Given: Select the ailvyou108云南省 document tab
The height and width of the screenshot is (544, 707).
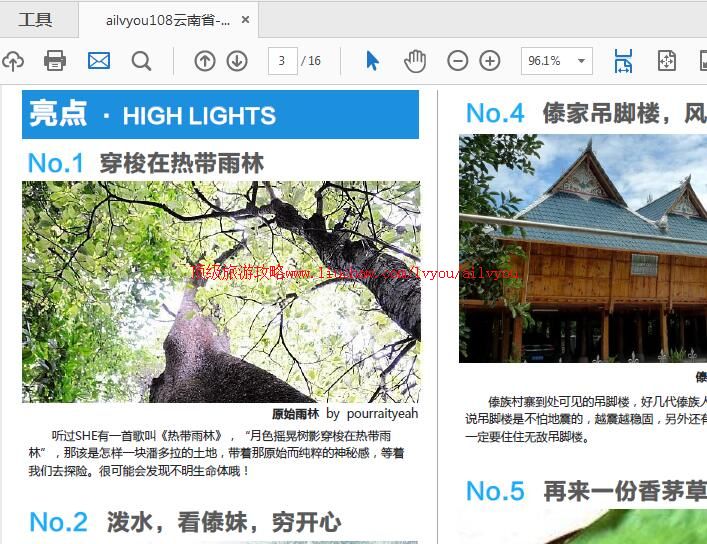Looking at the screenshot, I should pos(167,20).
